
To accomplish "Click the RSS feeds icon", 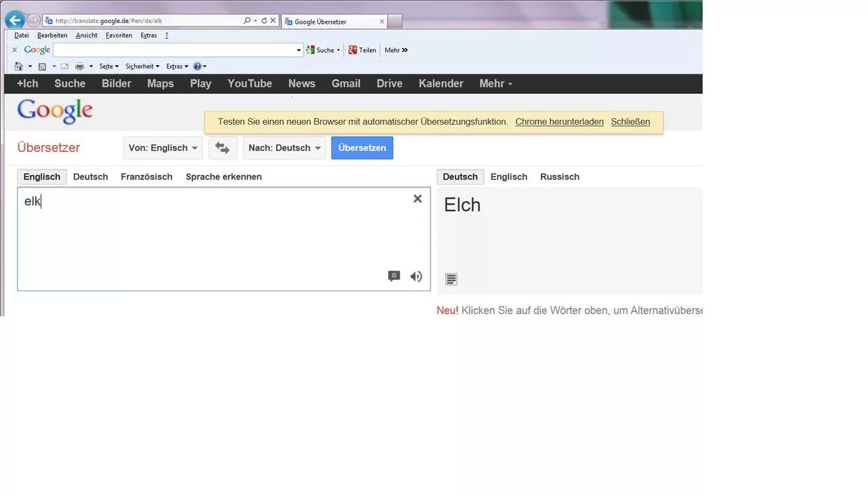I will pos(42,66).
